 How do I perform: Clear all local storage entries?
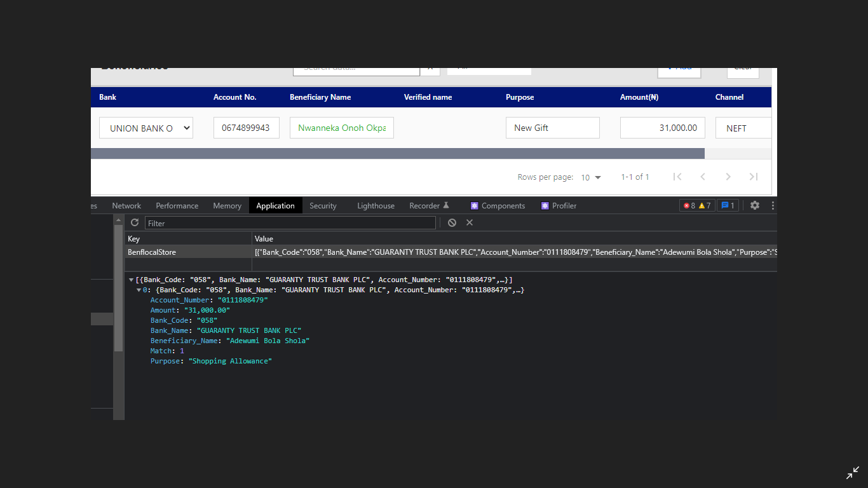tap(452, 222)
